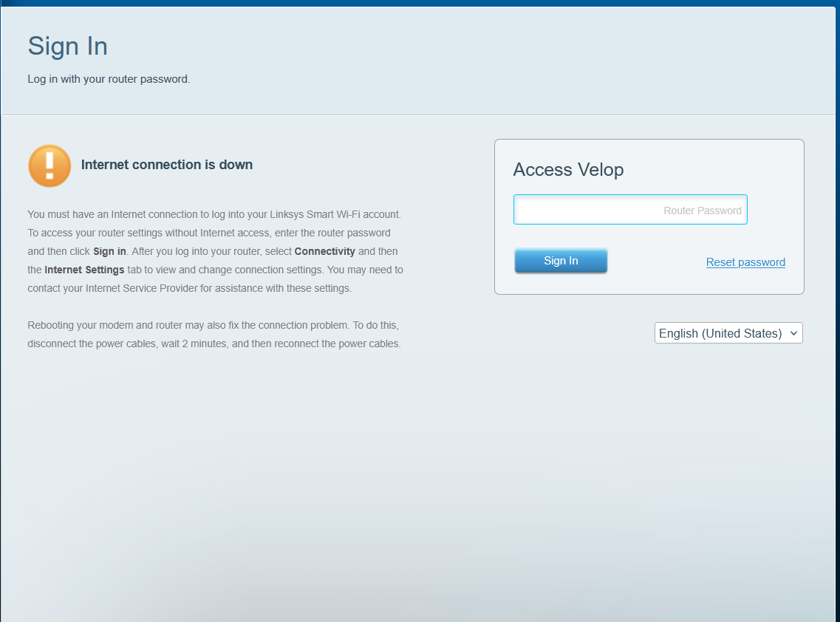The height and width of the screenshot is (622, 840).
Task: Click the orange exclamation warning icon
Action: tap(49, 165)
